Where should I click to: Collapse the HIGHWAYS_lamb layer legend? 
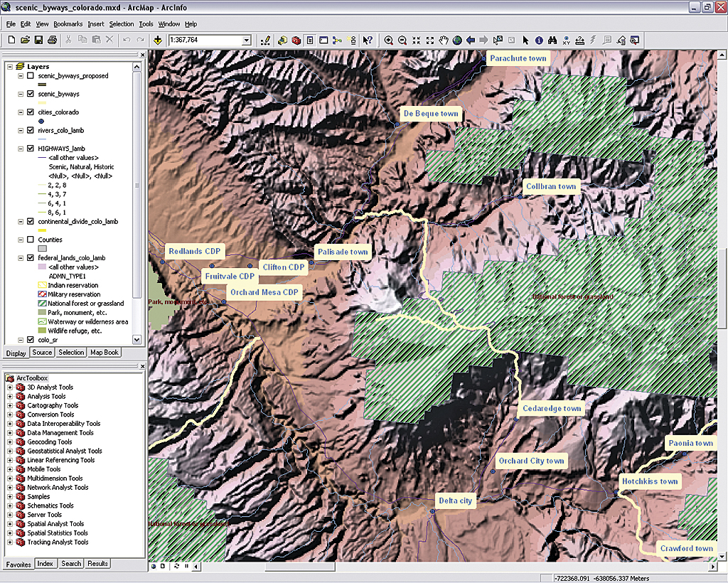click(21, 149)
